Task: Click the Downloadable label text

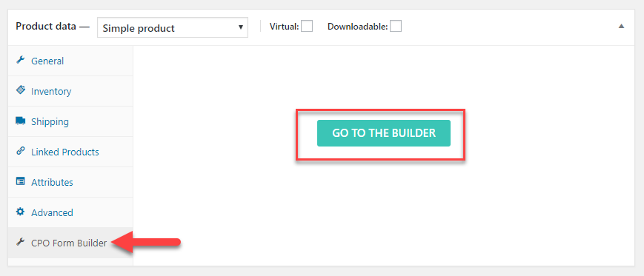Action: 358,27
